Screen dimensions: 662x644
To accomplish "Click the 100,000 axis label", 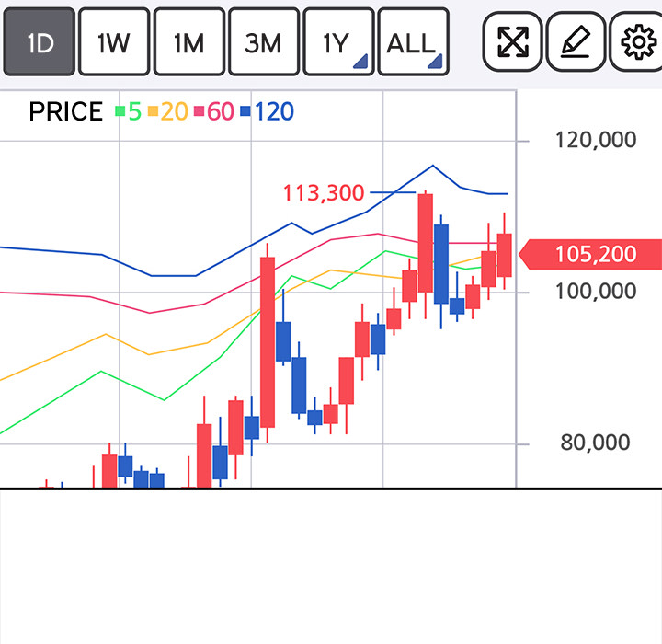I will (x=596, y=292).
